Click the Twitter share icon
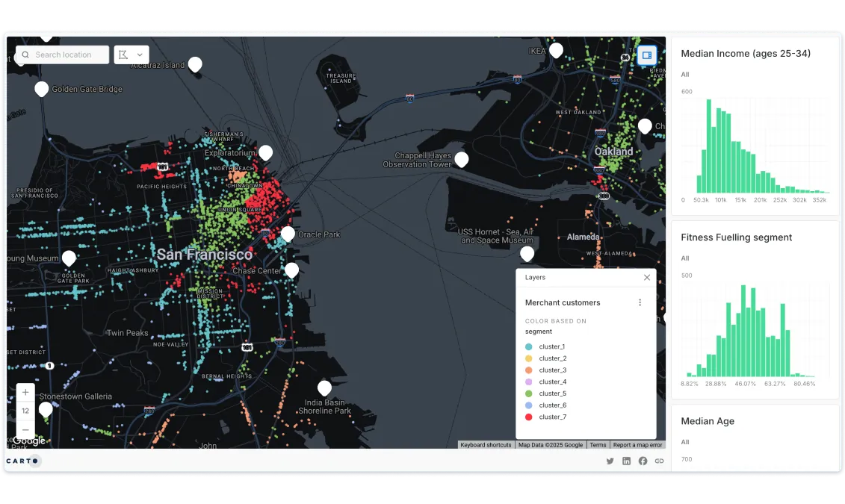This screenshot has height=504, width=845. [x=610, y=461]
